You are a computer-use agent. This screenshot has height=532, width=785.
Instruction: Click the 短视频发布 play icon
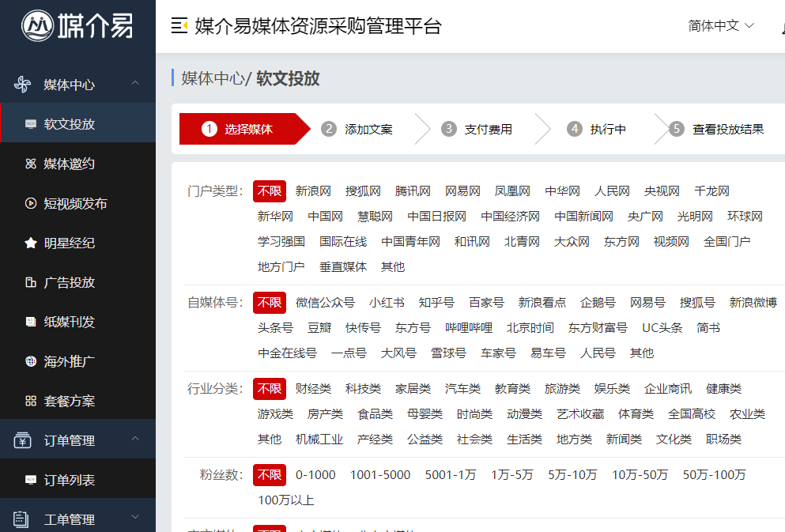[x=31, y=203]
